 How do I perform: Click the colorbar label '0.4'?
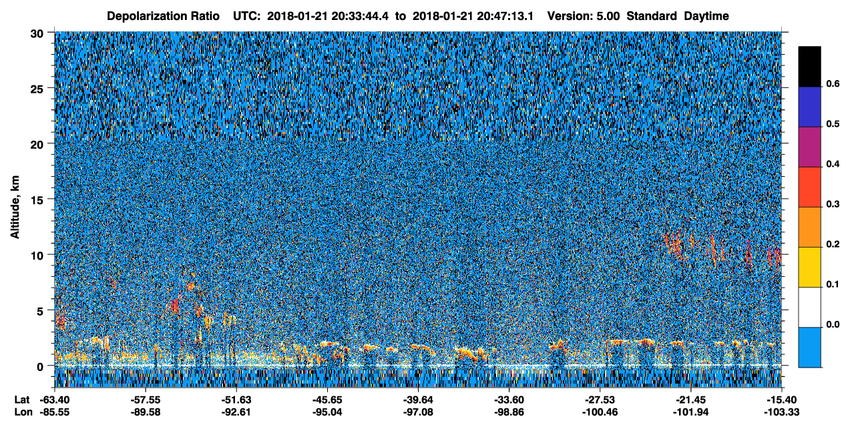[832, 164]
